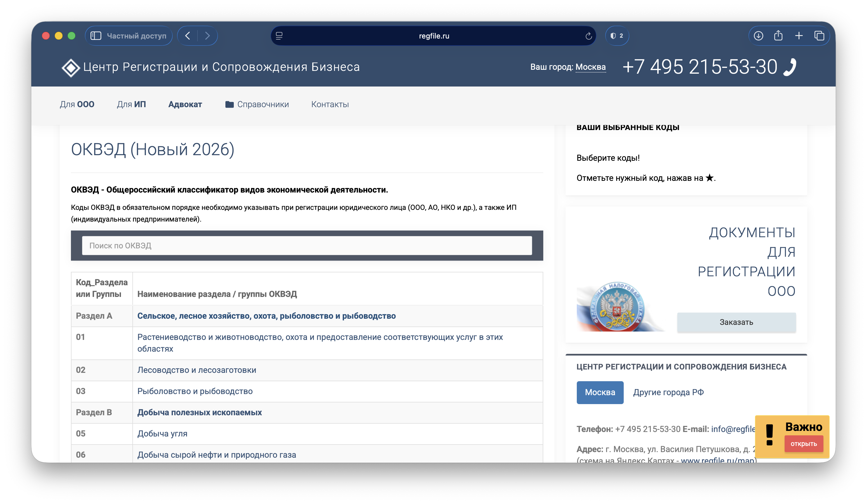Open the privacy shield tracker report
Screen dimensions: 867x504
[616, 35]
